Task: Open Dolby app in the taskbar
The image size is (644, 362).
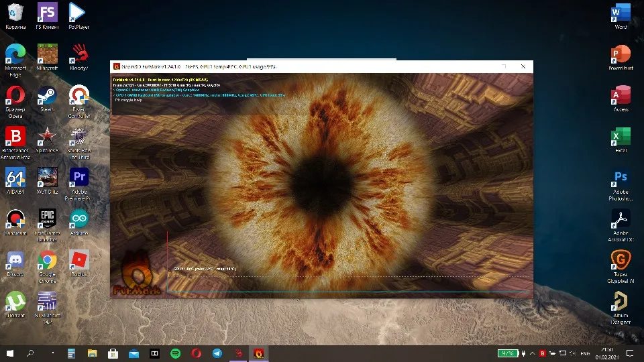Action: (x=154, y=353)
